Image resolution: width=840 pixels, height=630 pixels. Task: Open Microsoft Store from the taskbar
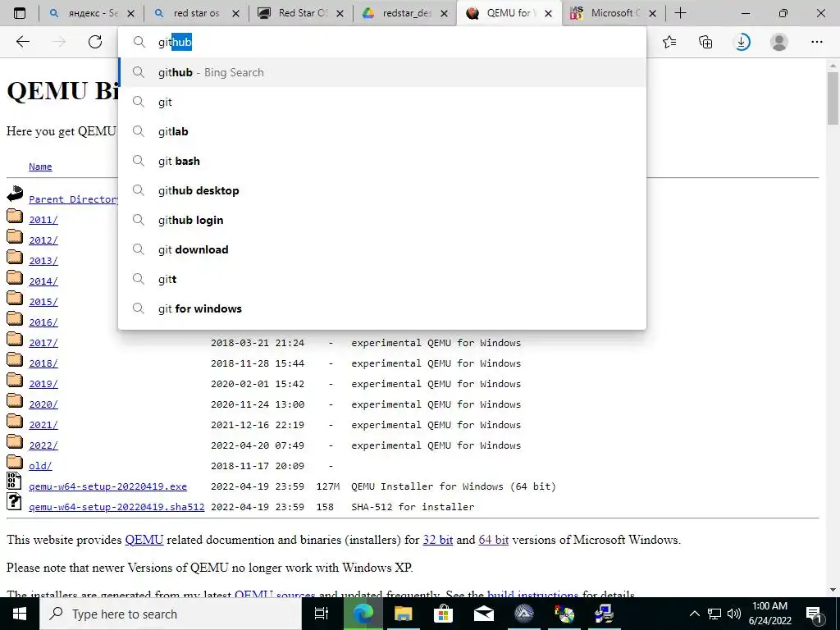(443, 614)
